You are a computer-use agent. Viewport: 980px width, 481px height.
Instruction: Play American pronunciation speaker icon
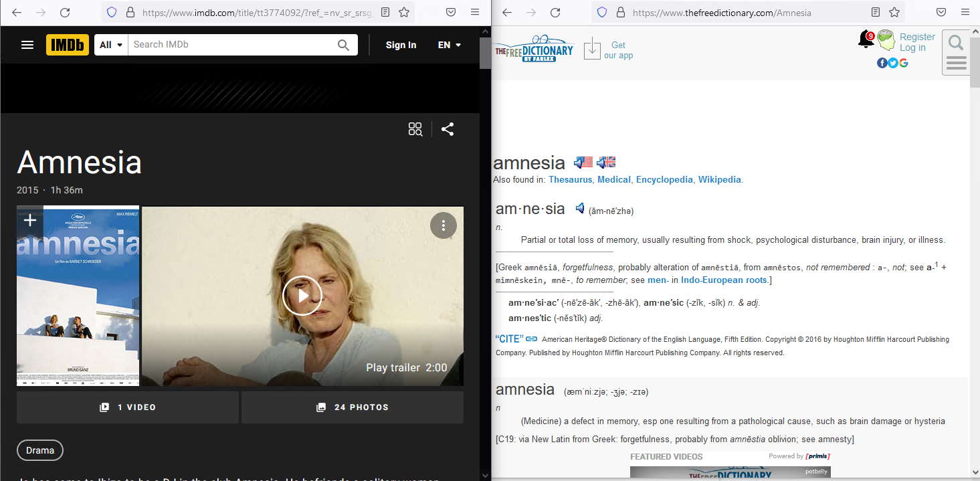pos(580,209)
